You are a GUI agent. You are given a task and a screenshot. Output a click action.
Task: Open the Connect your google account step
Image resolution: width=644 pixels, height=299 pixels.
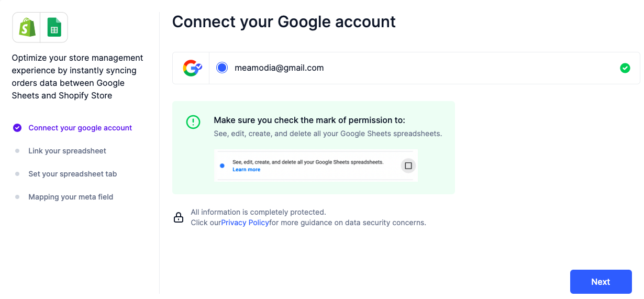tap(80, 128)
